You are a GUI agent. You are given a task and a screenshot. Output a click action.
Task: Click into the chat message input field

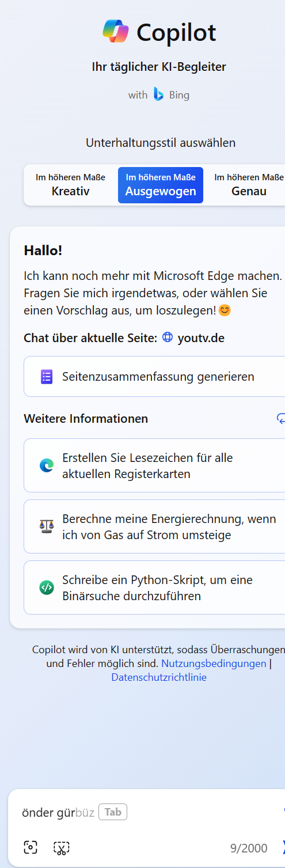[147, 812]
